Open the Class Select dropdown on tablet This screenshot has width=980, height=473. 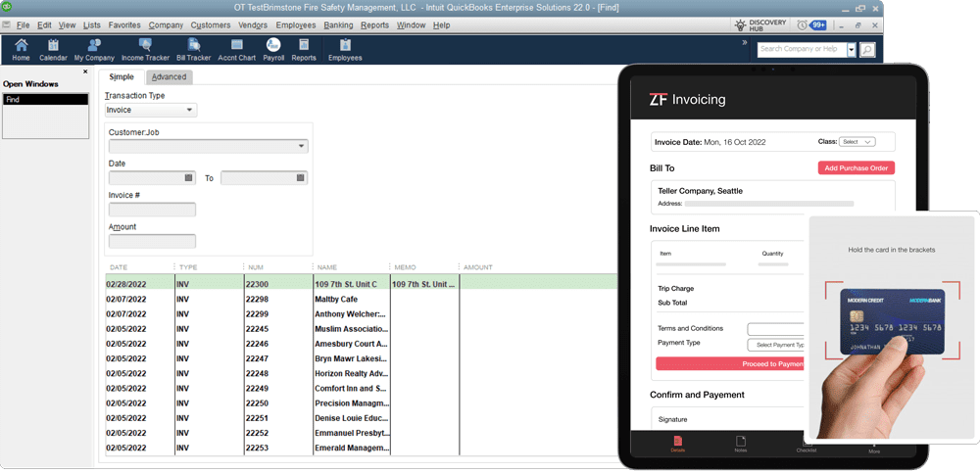(x=857, y=142)
